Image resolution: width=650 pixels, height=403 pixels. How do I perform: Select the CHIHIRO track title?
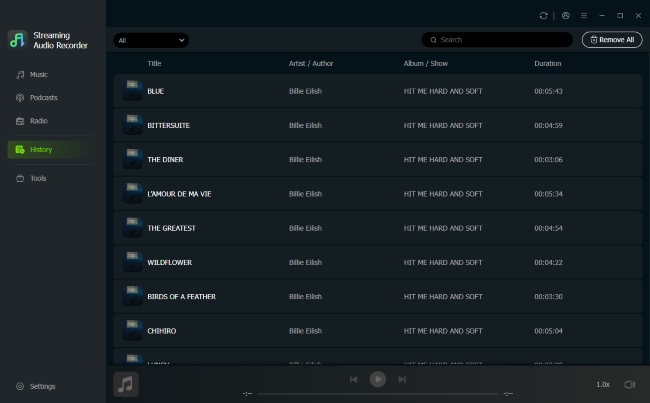point(162,331)
